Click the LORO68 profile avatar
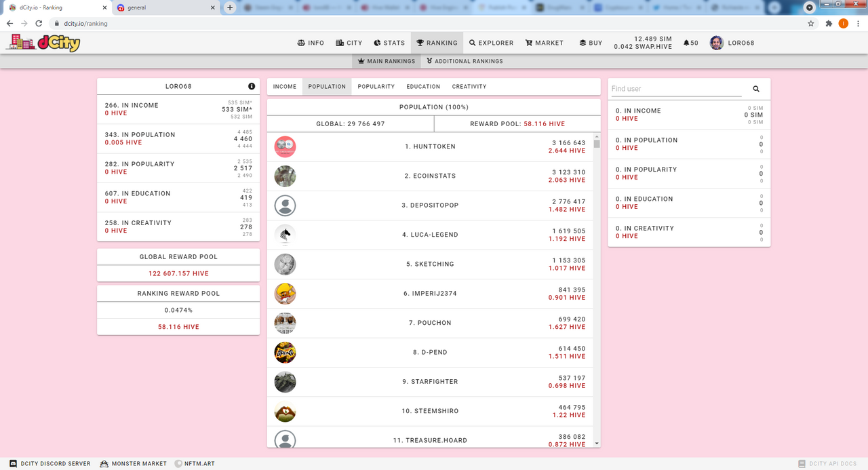 717,43
